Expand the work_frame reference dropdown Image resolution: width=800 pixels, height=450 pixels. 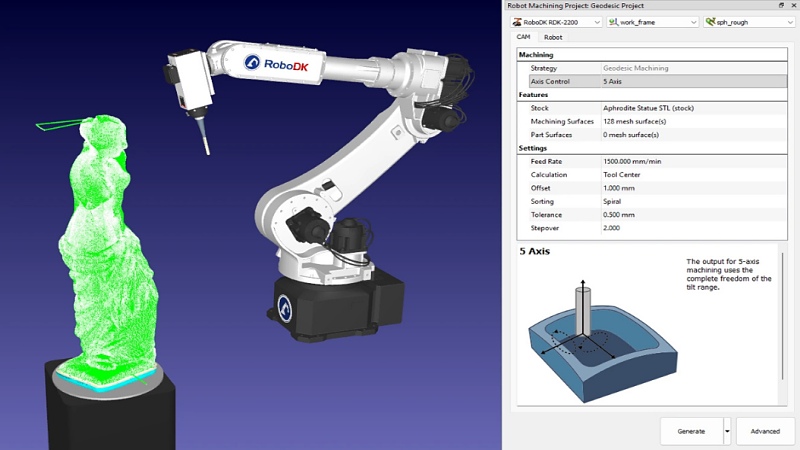pyautogui.click(x=693, y=21)
